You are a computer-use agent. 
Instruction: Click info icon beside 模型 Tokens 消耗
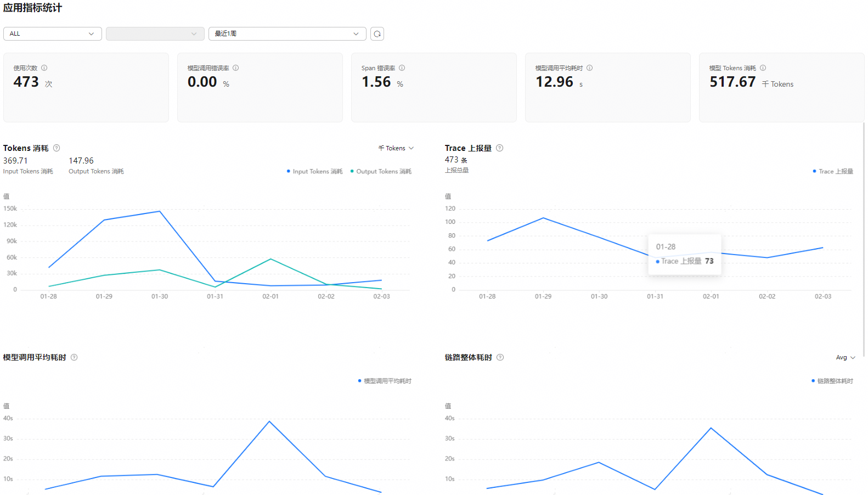pyautogui.click(x=763, y=68)
